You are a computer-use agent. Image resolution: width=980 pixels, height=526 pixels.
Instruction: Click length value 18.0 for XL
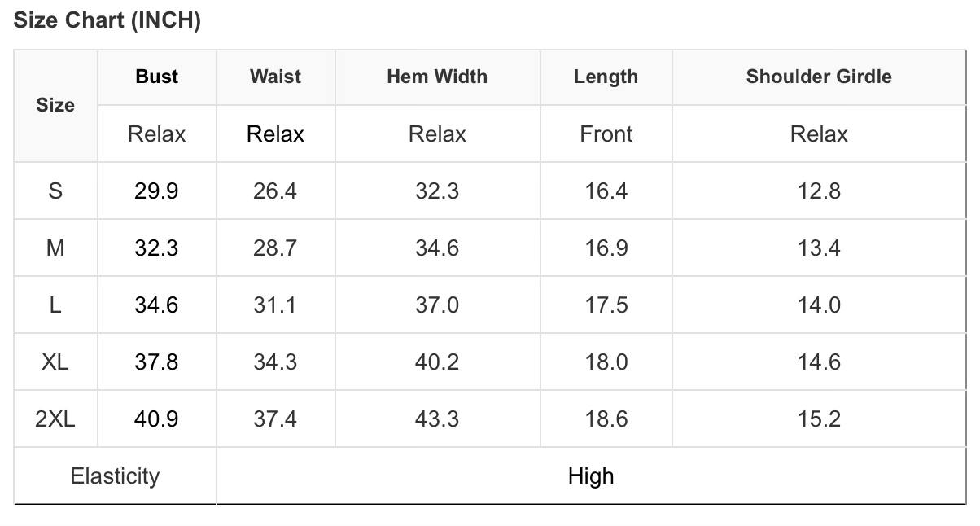pos(606,362)
